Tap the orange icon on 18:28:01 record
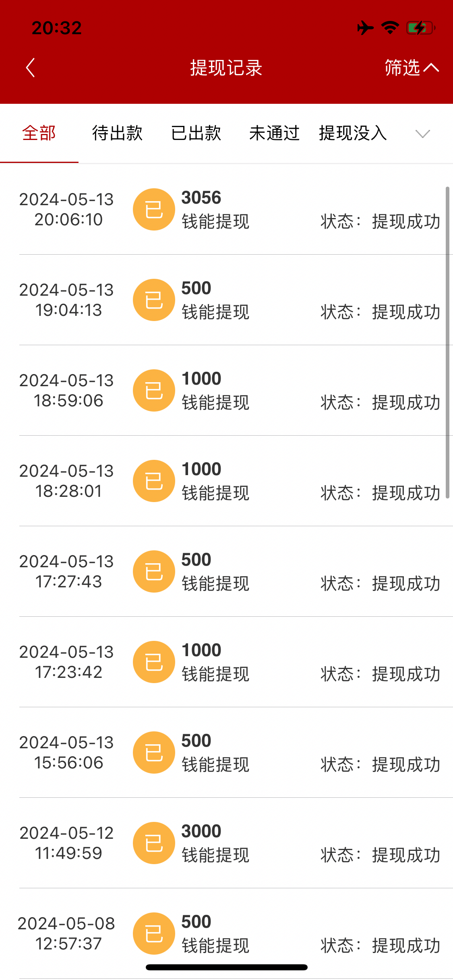453x980 pixels. (154, 481)
